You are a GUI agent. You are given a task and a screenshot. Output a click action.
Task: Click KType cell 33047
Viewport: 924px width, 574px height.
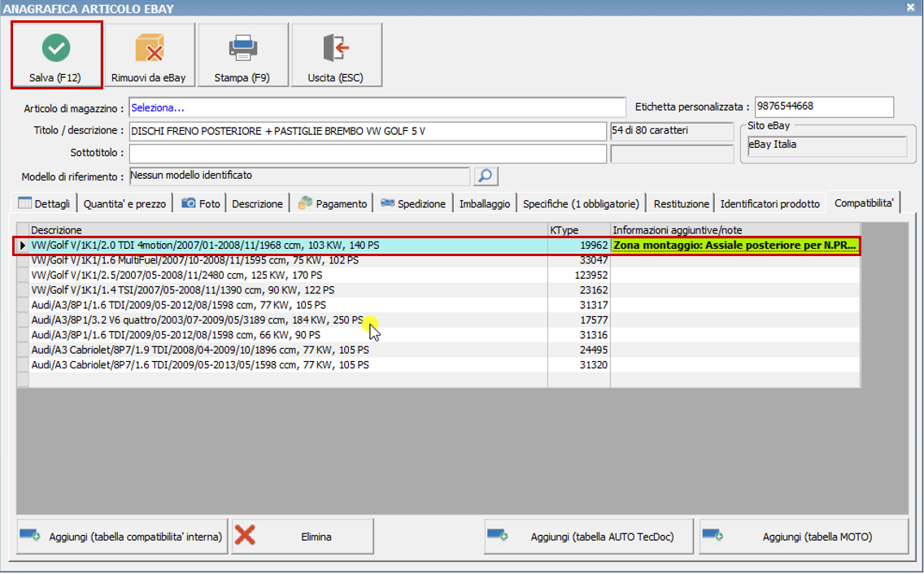pos(578,260)
